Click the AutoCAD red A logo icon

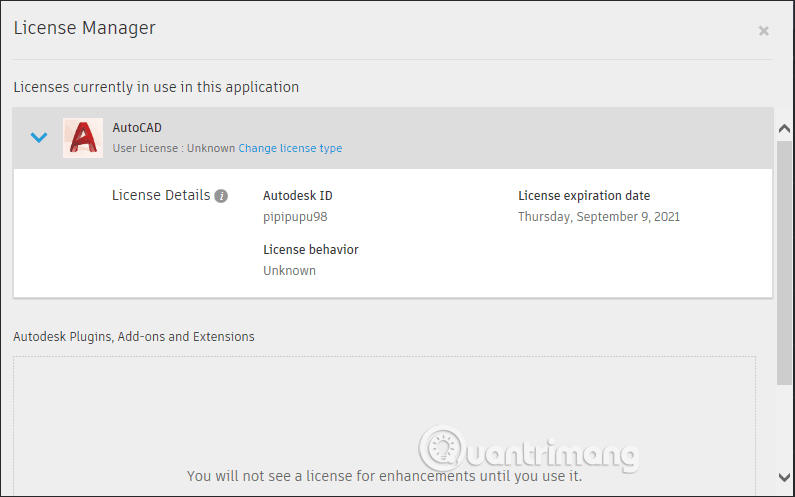tap(83, 138)
